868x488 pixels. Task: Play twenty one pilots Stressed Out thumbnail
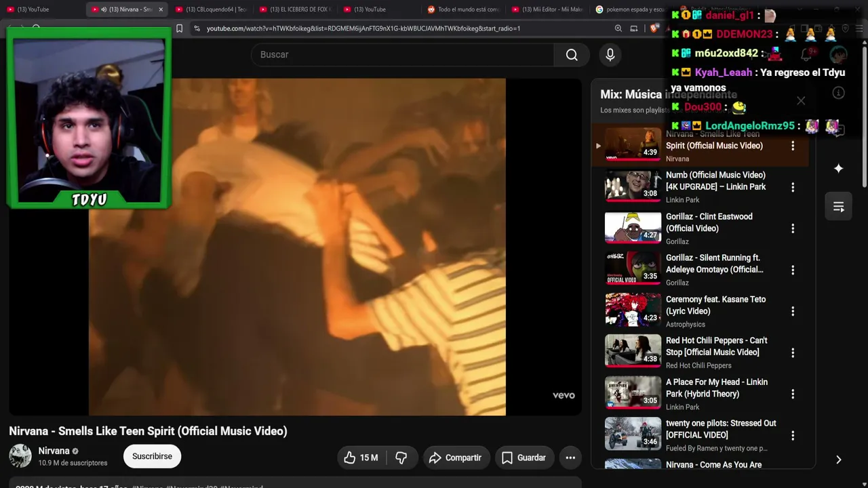633,434
